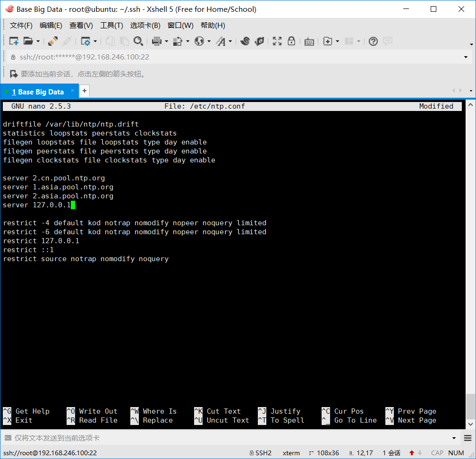Open the 编辑(E) menu
The width and height of the screenshot is (476, 459).
click(x=51, y=25)
